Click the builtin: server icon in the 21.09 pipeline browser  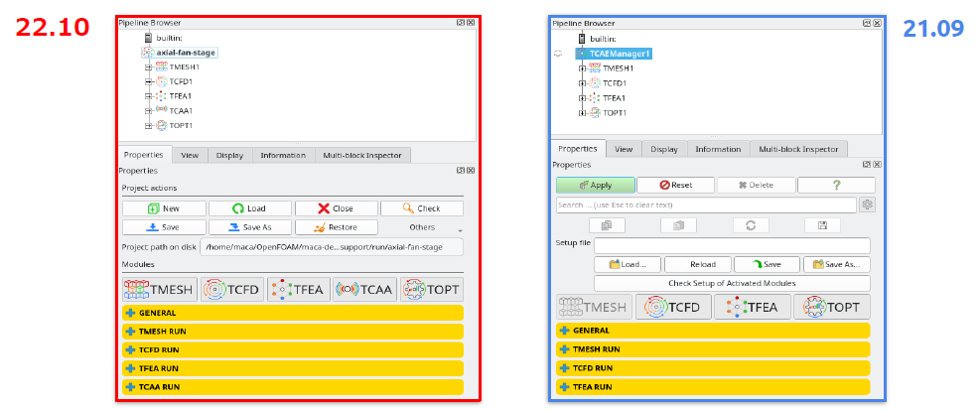point(582,39)
